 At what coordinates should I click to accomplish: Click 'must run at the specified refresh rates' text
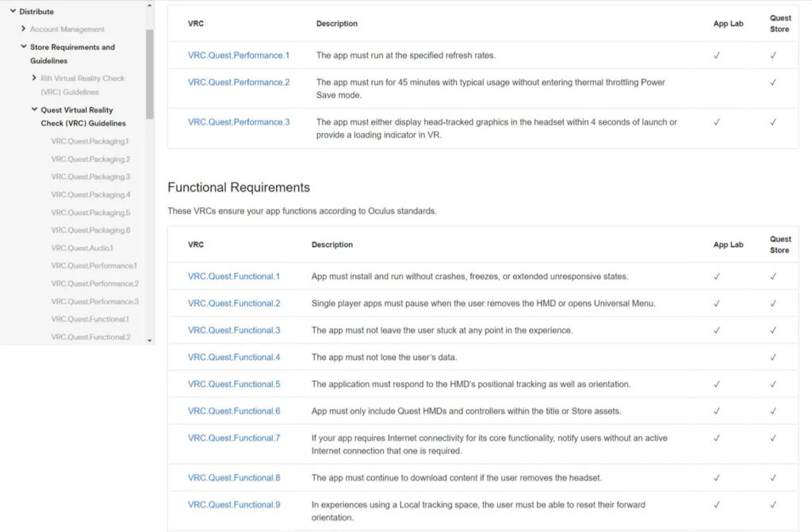click(406, 55)
